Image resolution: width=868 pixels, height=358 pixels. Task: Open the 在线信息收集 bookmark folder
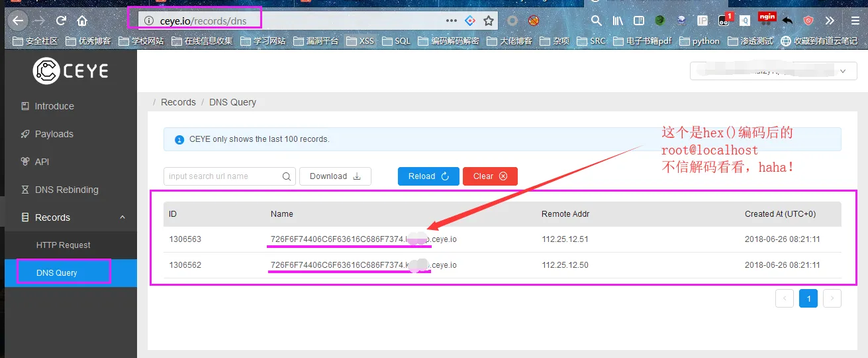pos(202,40)
